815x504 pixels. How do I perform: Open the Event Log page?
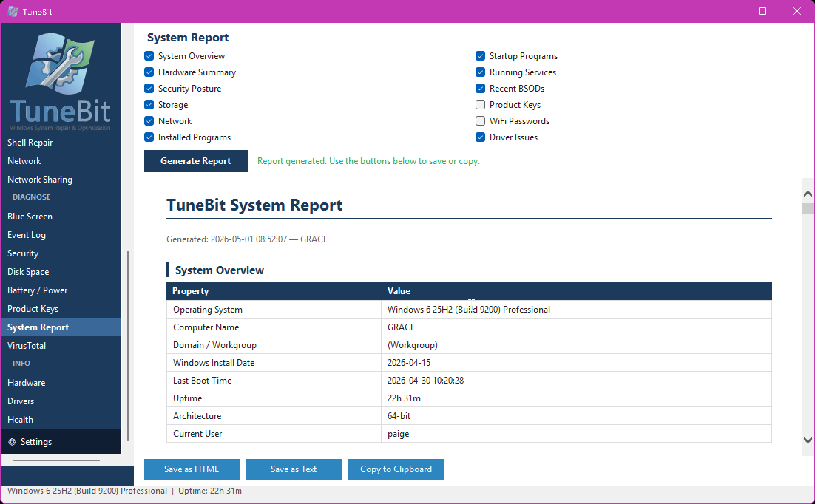pyautogui.click(x=61, y=235)
